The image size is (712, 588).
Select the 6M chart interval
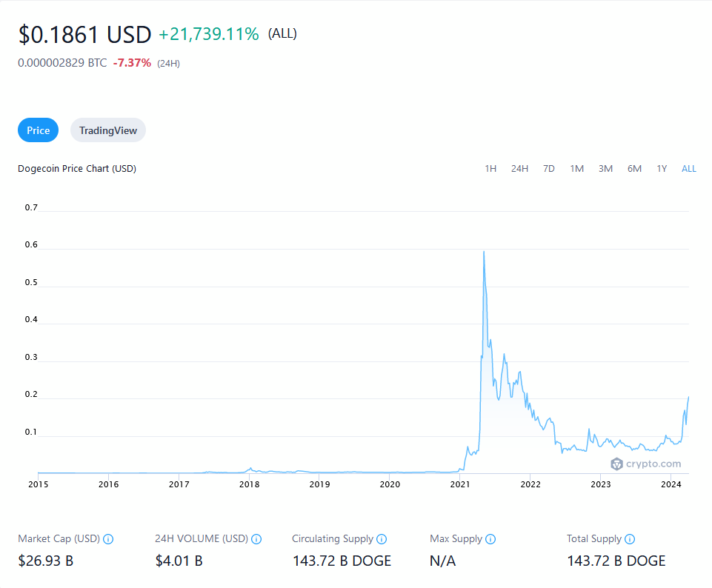(634, 169)
